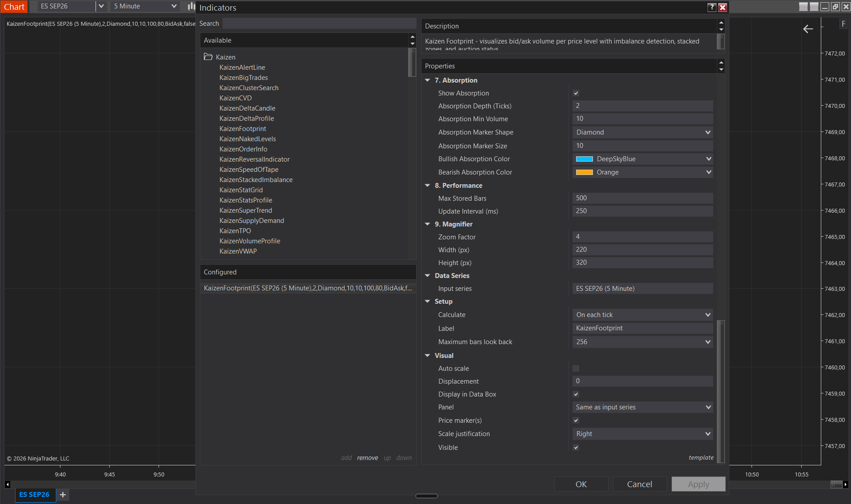Select KaizenFootprint in the Available list
Viewport: 851px width, 504px height.
[243, 129]
